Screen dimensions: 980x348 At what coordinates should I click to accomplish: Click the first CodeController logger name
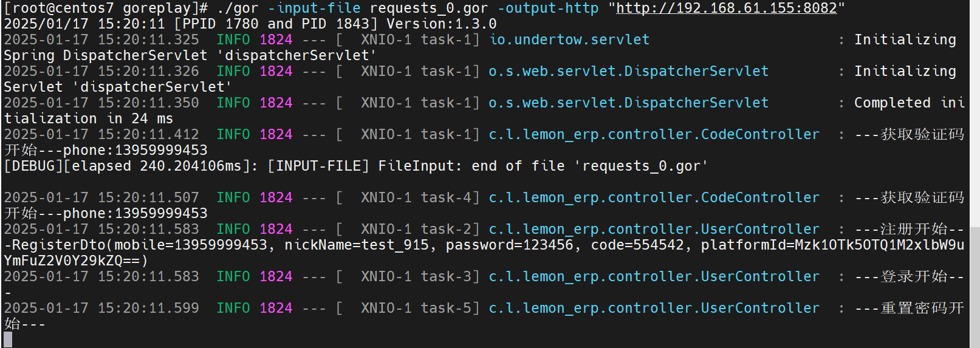[x=654, y=134]
